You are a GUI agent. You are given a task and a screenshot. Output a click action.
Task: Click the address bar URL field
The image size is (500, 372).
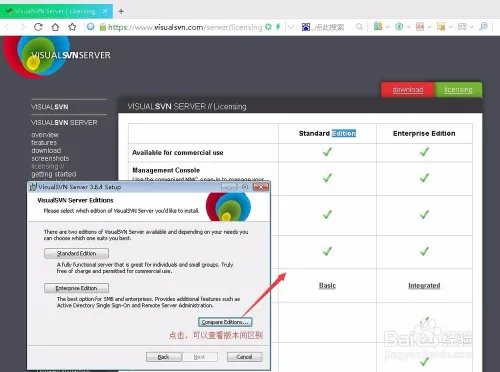pyautogui.click(x=185, y=27)
